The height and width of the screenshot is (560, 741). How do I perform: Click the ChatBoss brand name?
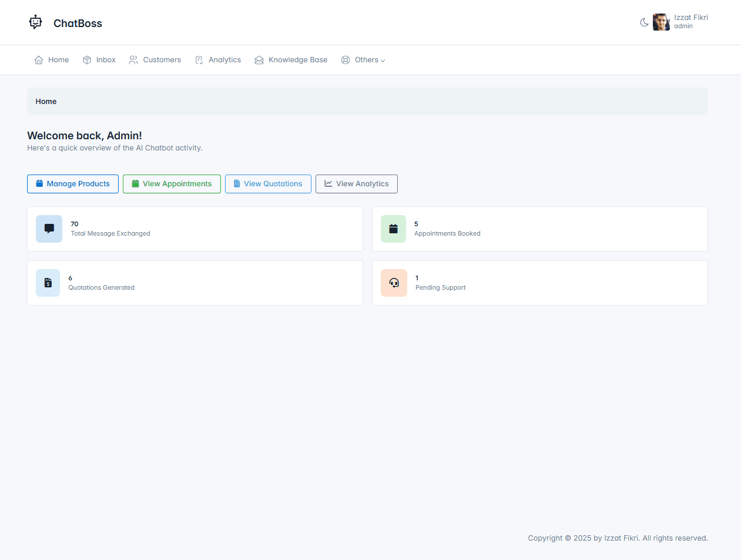(x=78, y=24)
